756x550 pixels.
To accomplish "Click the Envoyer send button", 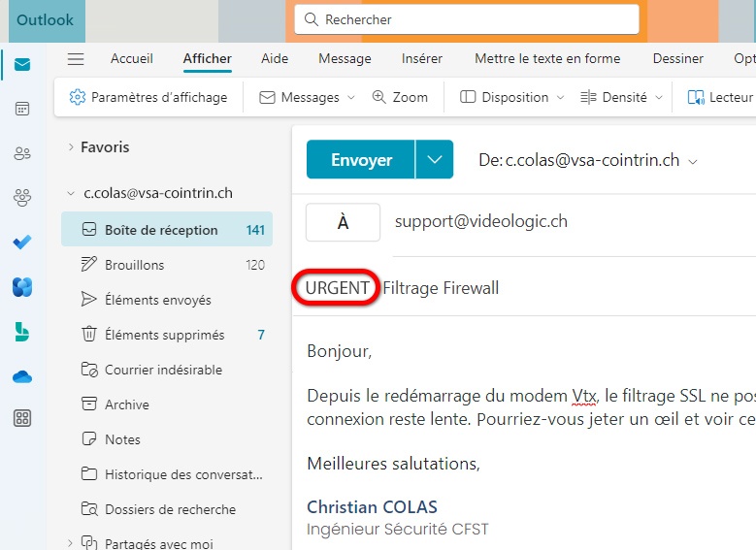I will click(361, 160).
